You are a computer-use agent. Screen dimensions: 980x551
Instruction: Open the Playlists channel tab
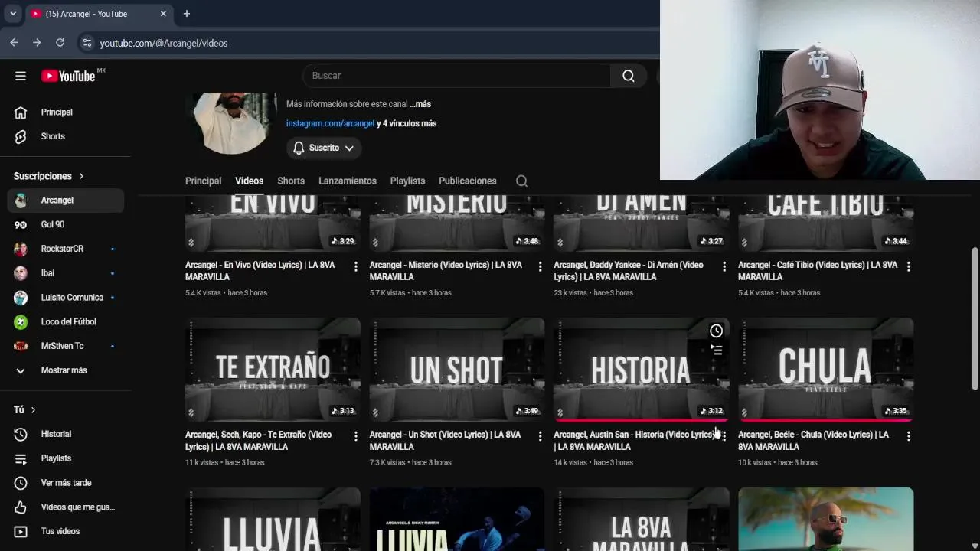click(407, 181)
